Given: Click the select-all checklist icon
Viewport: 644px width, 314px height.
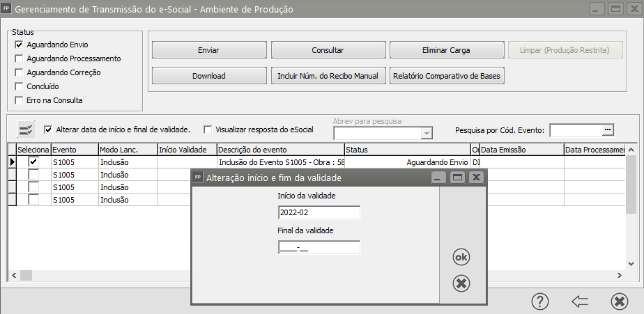Looking at the screenshot, I should (x=26, y=129).
